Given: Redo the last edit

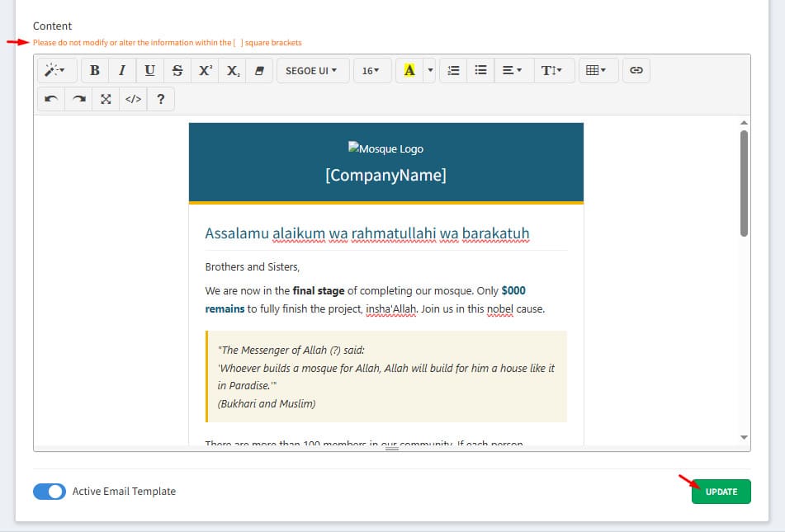Looking at the screenshot, I should (78, 99).
